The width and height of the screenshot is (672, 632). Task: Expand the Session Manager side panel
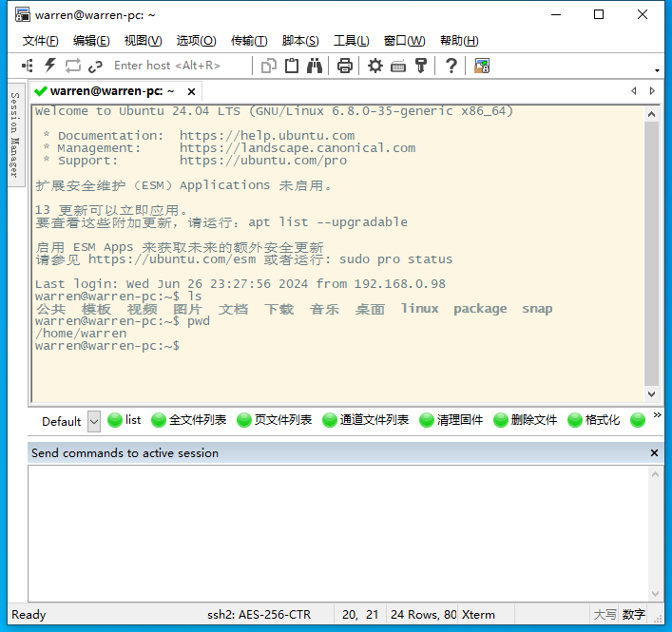point(15,135)
